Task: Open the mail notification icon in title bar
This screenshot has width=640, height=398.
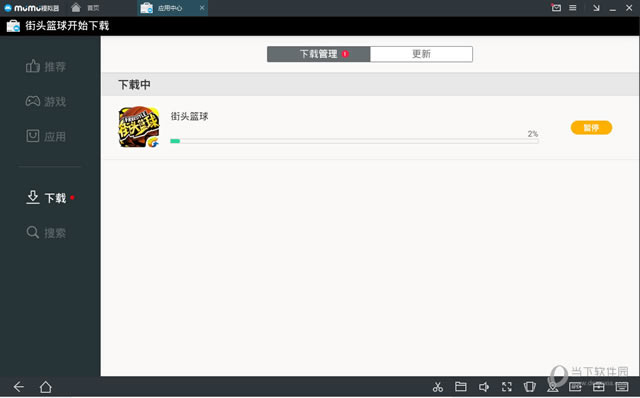Action: (556, 8)
